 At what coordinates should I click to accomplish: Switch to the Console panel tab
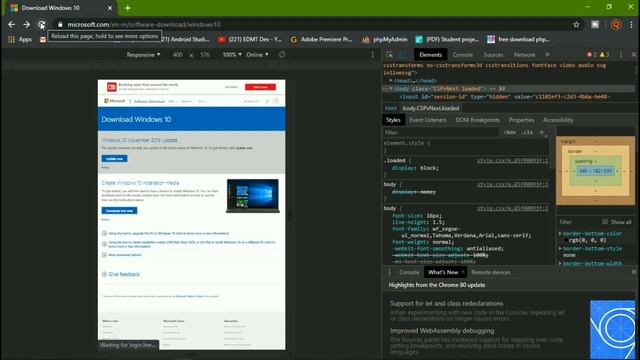click(x=462, y=55)
